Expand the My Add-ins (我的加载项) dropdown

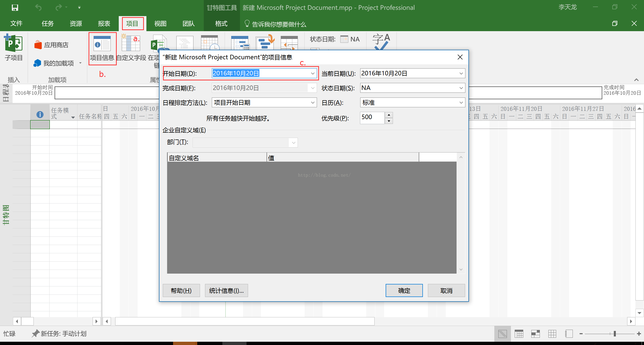(80, 63)
